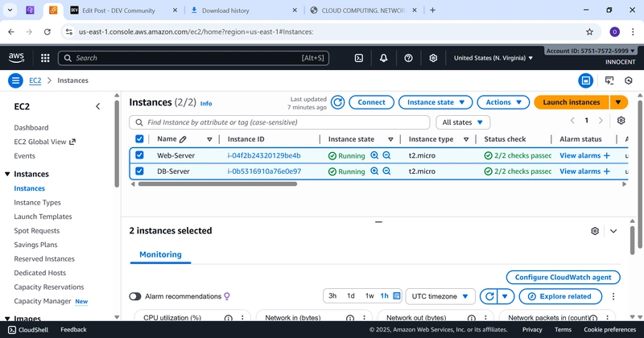This screenshot has height=338, width=644.
Task: View site information icon in address bar
Action: pyautogui.click(x=69, y=31)
